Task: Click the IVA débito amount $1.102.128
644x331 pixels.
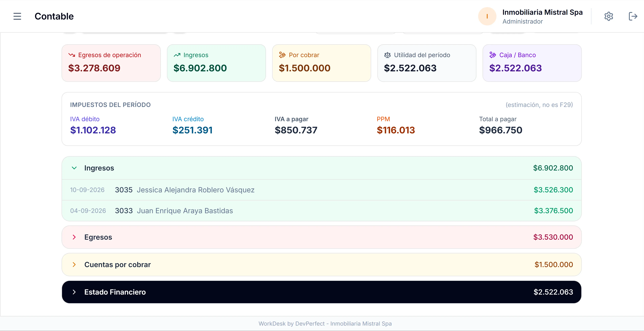Action: (x=93, y=130)
